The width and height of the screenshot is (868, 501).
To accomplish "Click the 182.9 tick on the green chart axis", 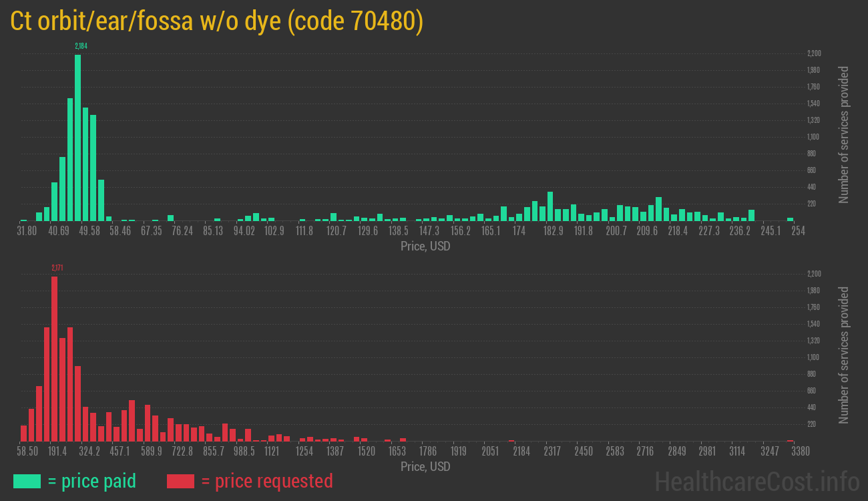I will [553, 231].
